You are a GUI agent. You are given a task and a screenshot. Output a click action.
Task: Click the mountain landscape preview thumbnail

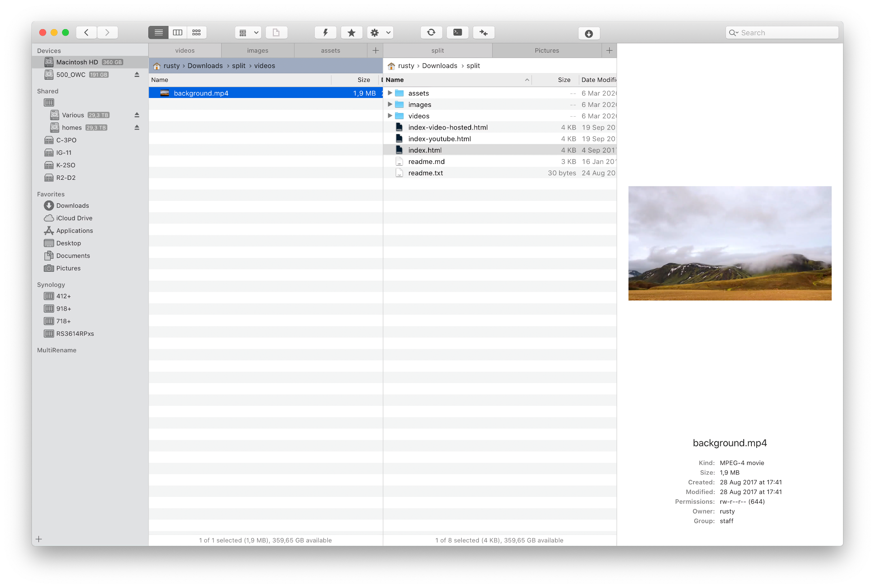(x=730, y=243)
